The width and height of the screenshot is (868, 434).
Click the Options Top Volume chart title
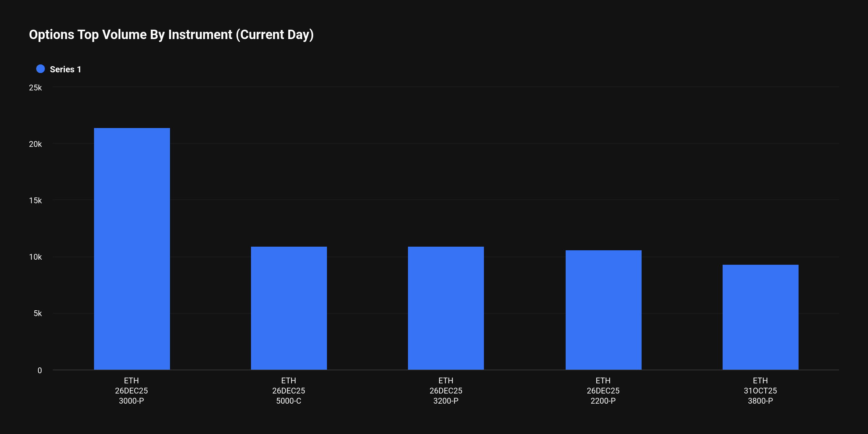171,35
